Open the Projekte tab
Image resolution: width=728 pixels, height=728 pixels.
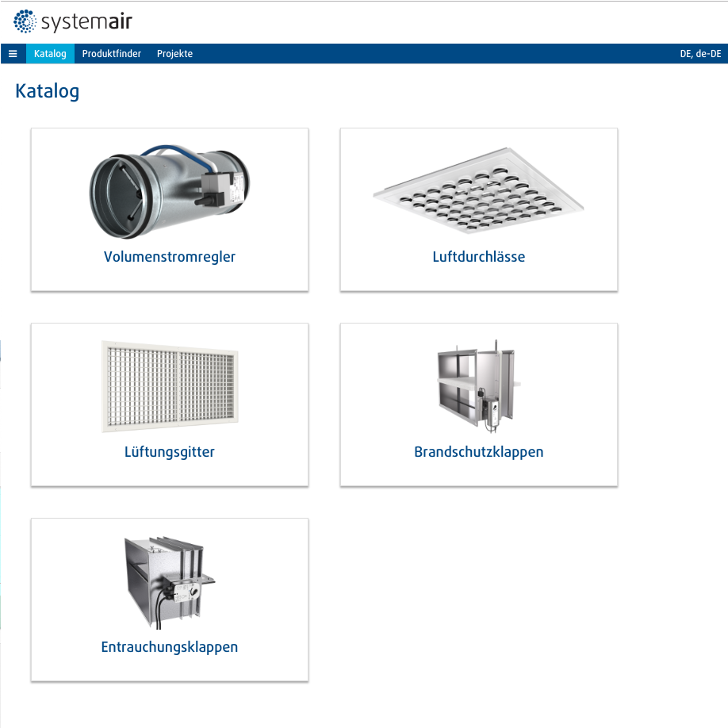(x=174, y=54)
